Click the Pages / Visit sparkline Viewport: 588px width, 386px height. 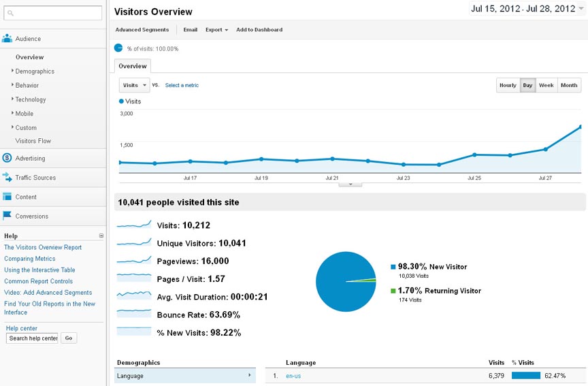coord(134,278)
